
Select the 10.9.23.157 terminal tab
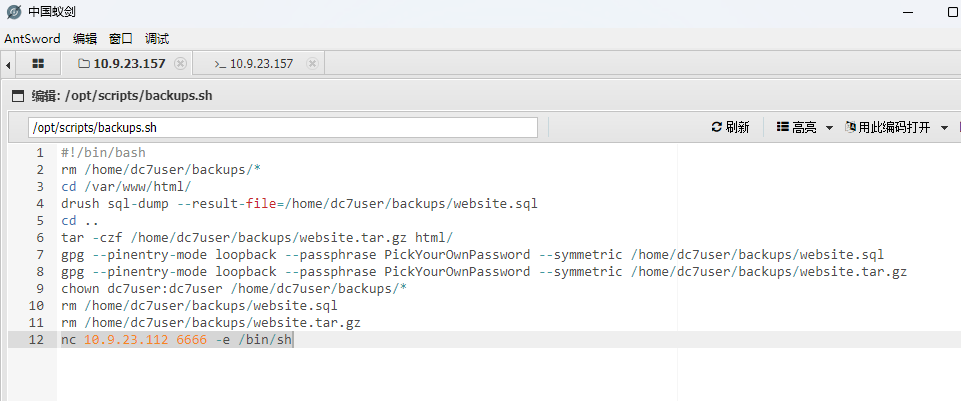(x=254, y=63)
